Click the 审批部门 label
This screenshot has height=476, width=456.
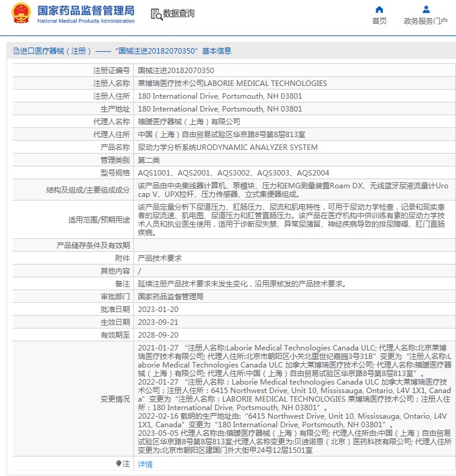pyautogui.click(x=115, y=296)
